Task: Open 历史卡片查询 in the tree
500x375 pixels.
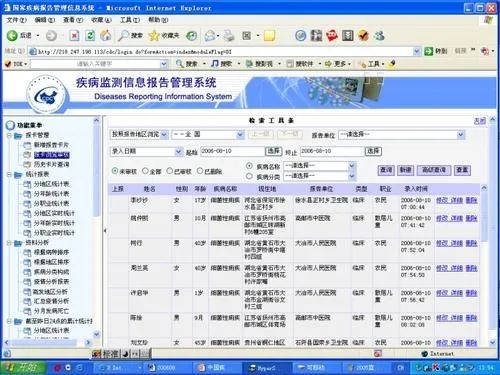Action: 51,164
